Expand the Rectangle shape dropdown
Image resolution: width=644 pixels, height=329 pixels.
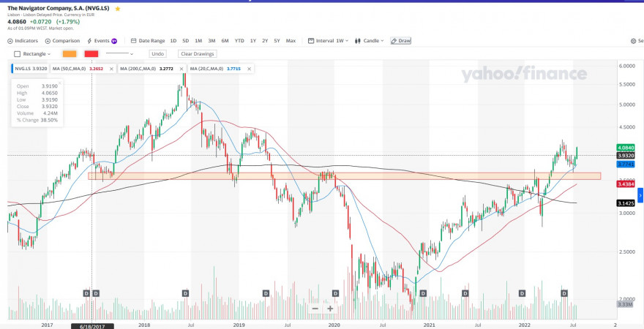[x=32, y=54]
